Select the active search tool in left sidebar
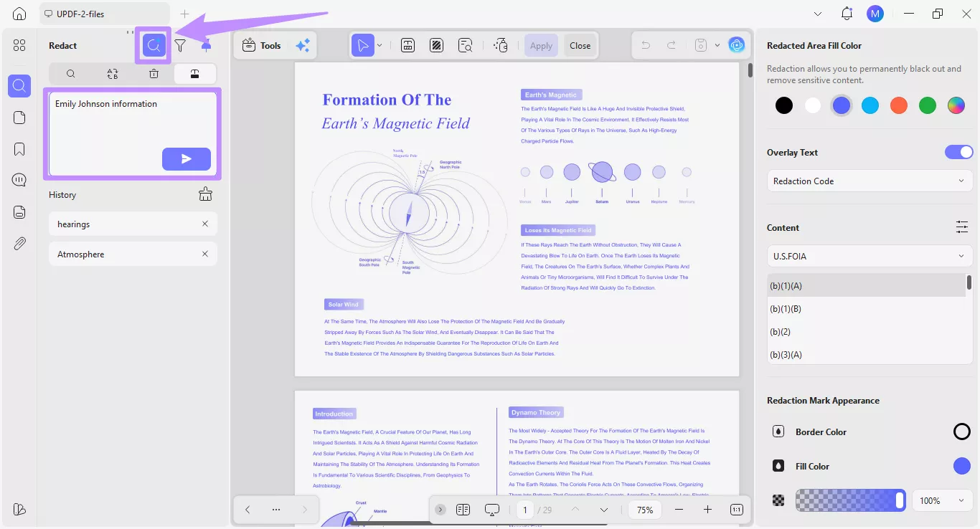 click(x=19, y=86)
